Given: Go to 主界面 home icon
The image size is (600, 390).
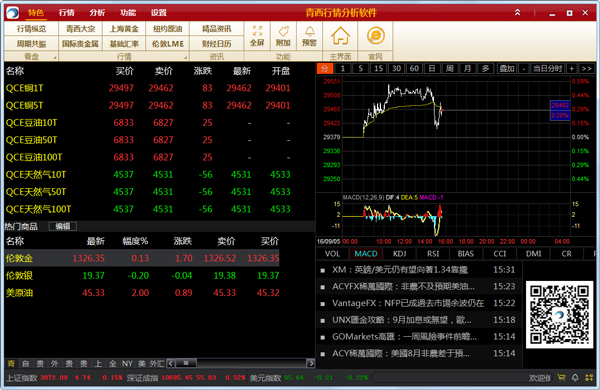Looking at the screenshot, I should pos(340,36).
